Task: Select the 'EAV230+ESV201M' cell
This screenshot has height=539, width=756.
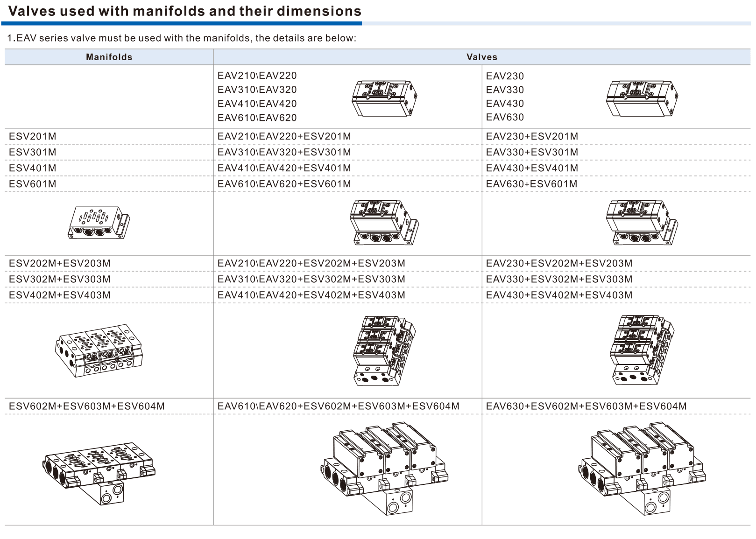Action: coord(616,136)
